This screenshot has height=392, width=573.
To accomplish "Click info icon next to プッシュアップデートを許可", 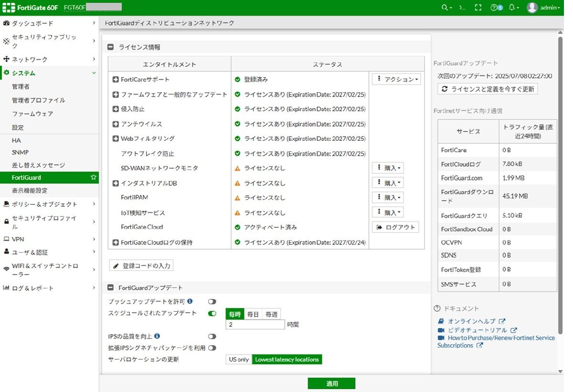I will pos(190,301).
